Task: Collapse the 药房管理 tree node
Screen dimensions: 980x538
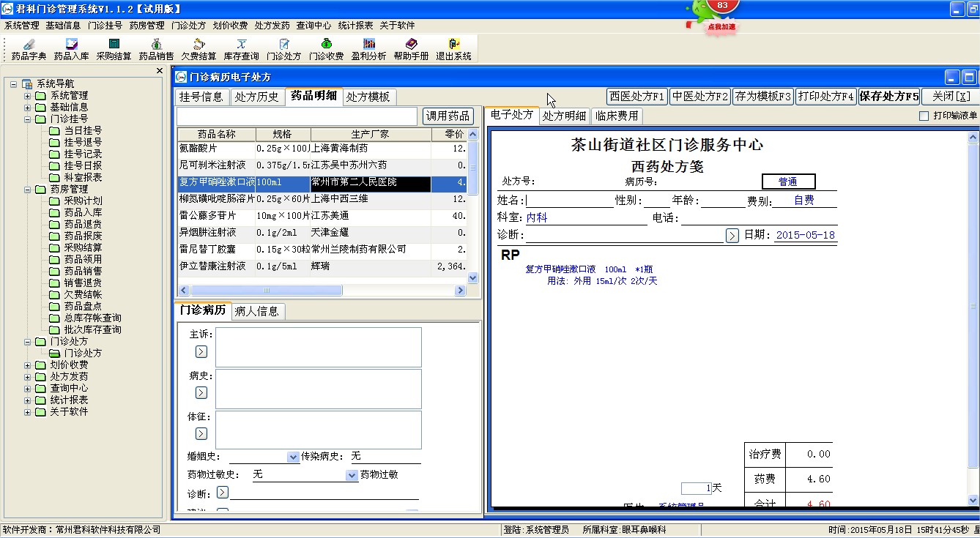Action: click(28, 190)
